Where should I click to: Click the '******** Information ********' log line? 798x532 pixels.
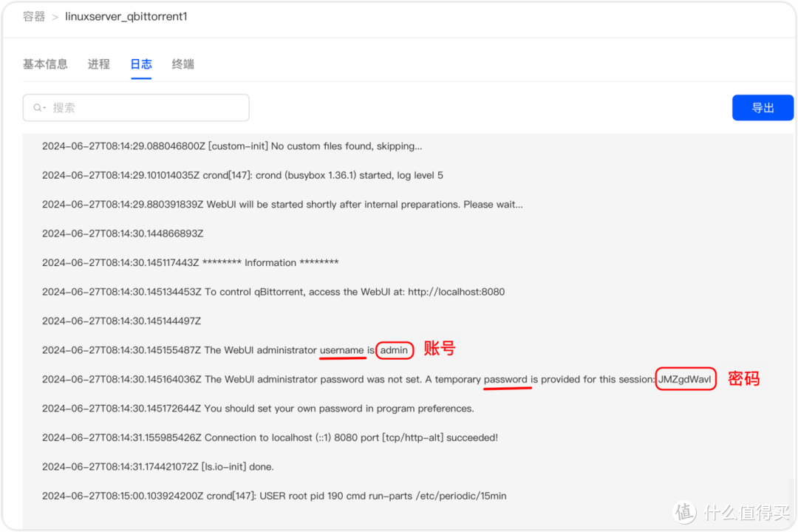tap(191, 263)
